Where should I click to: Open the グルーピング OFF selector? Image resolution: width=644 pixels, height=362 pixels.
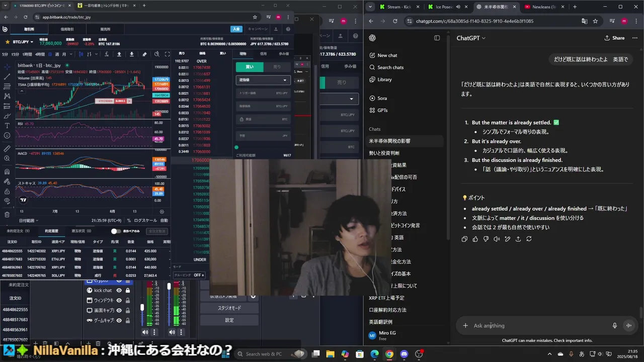click(x=189, y=275)
